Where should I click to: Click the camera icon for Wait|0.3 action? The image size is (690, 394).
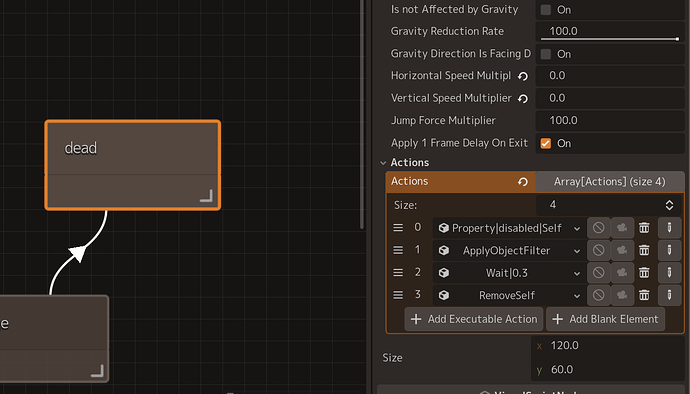(622, 272)
